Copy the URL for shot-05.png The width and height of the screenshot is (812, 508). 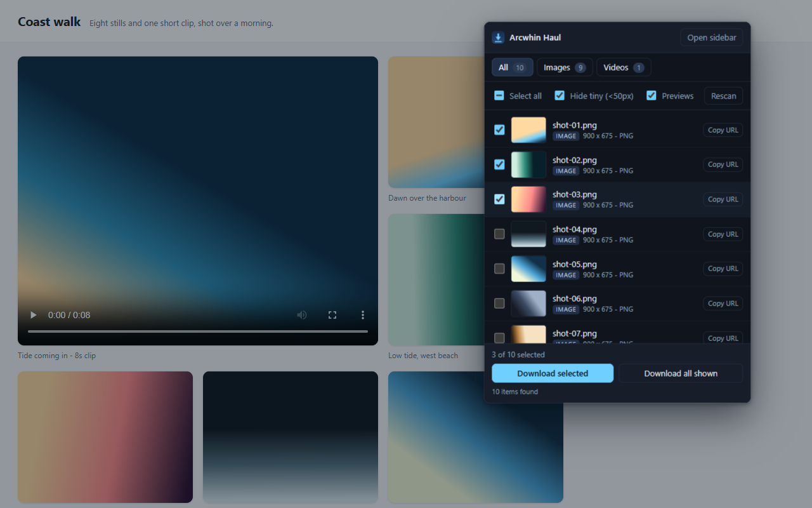[x=723, y=269]
